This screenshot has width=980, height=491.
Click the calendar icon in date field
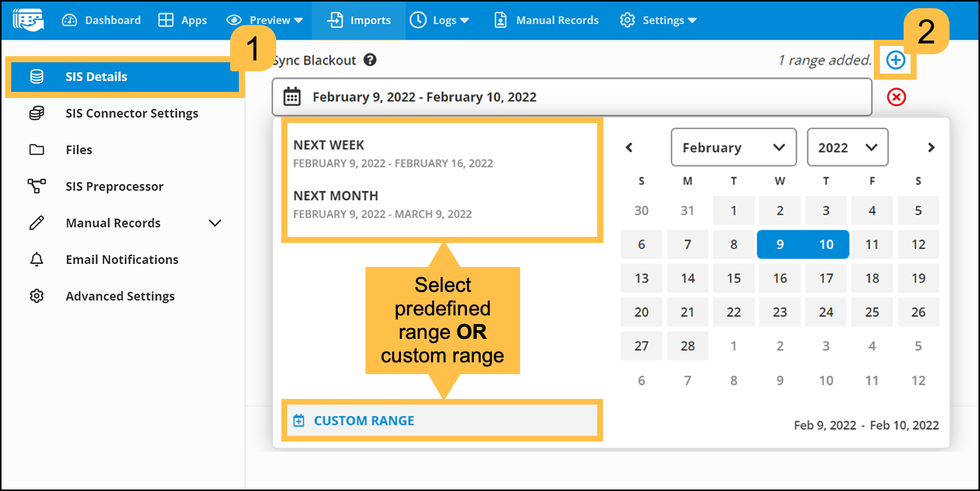point(292,97)
